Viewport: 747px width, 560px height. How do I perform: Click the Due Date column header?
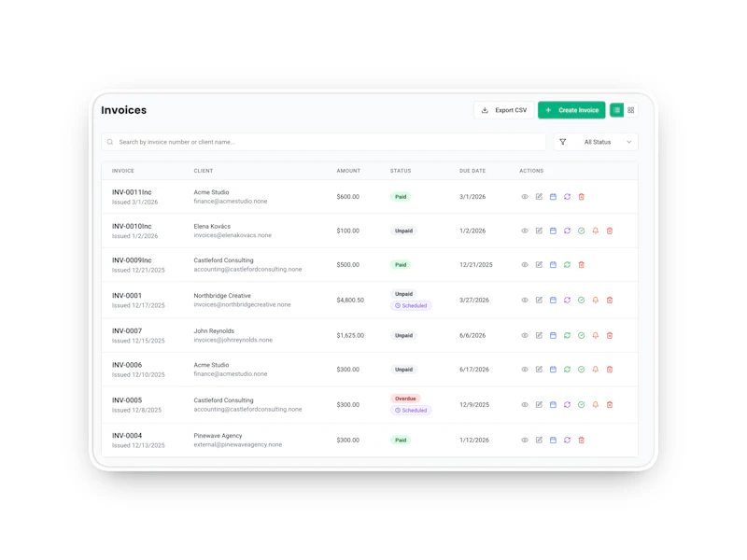click(x=472, y=171)
